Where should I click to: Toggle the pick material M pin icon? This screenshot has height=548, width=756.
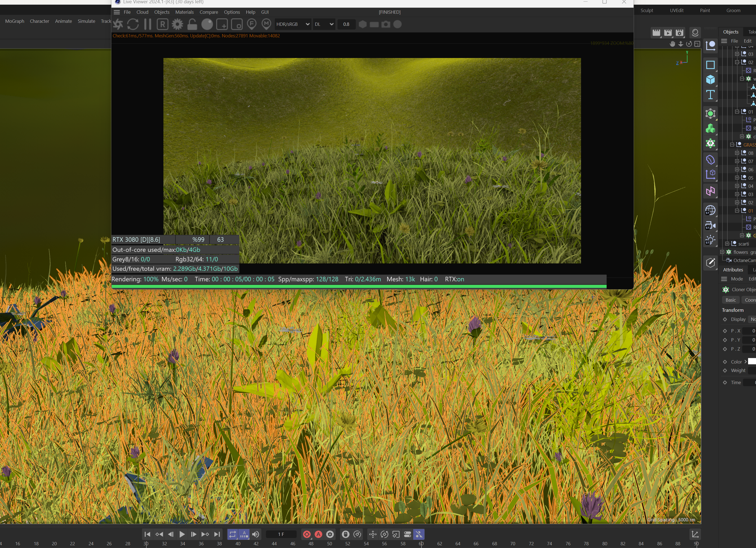(x=266, y=24)
